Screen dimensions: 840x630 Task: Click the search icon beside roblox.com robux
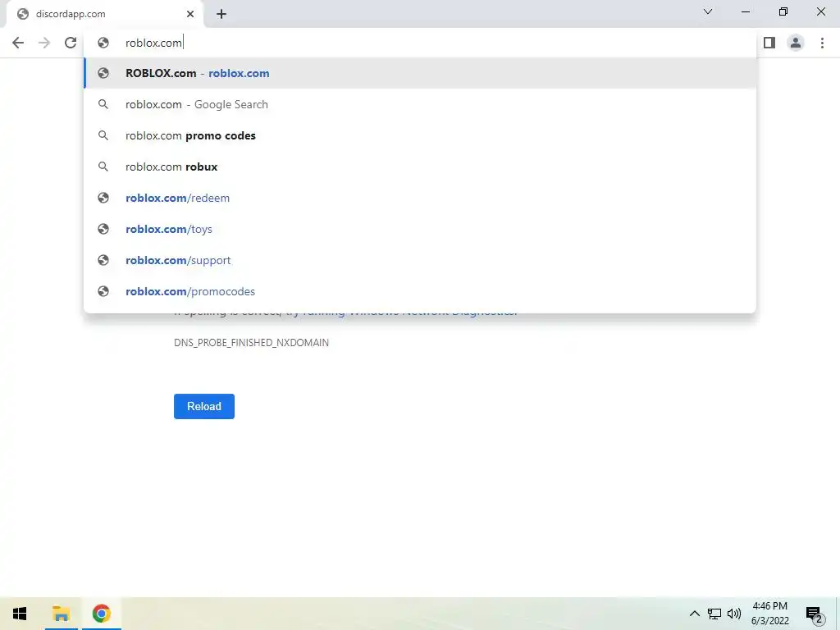(103, 167)
